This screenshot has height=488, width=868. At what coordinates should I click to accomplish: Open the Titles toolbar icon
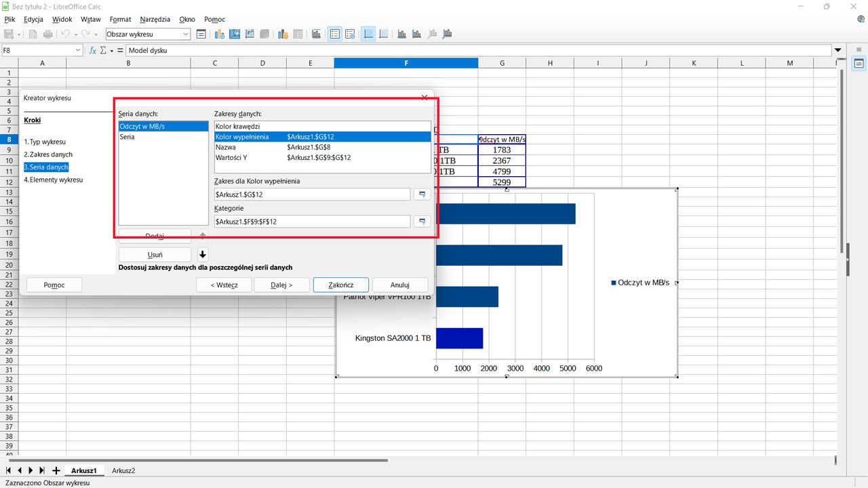pyautogui.click(x=316, y=34)
